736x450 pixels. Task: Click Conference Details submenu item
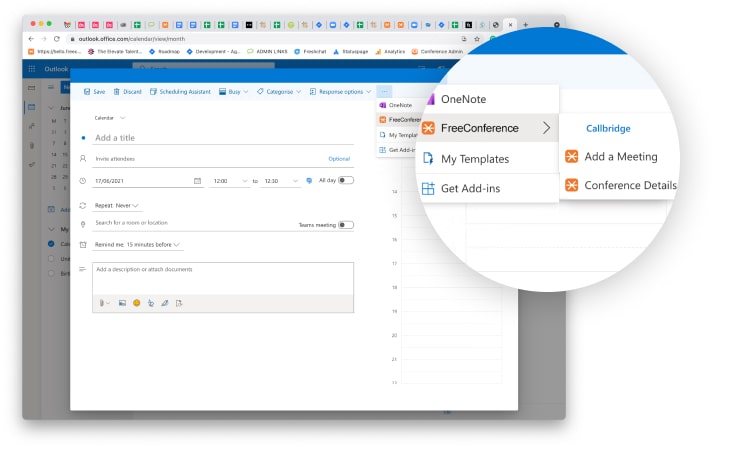620,185
